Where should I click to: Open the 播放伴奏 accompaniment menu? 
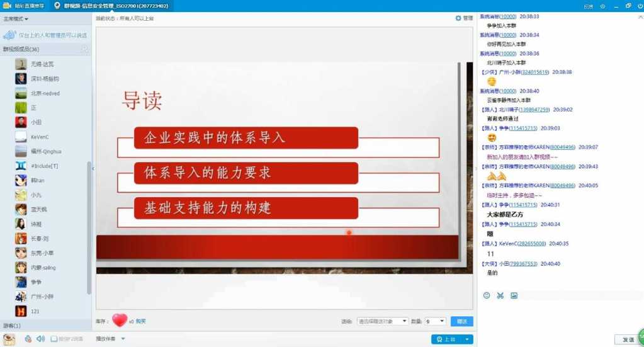pos(110,339)
